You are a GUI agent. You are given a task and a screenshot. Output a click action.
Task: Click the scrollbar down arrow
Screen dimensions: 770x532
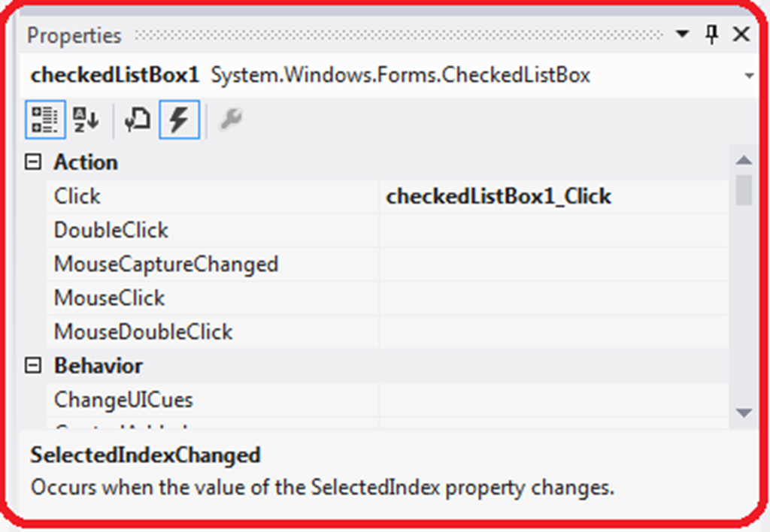744,413
